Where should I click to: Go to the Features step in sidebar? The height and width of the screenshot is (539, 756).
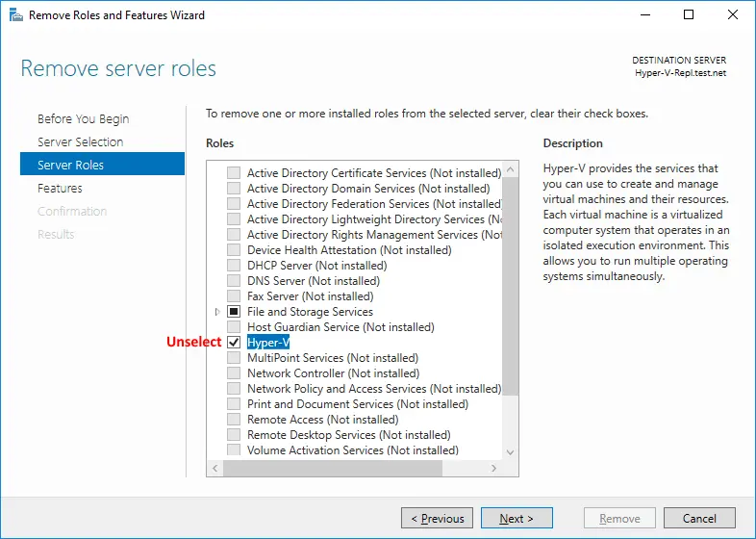click(x=60, y=189)
